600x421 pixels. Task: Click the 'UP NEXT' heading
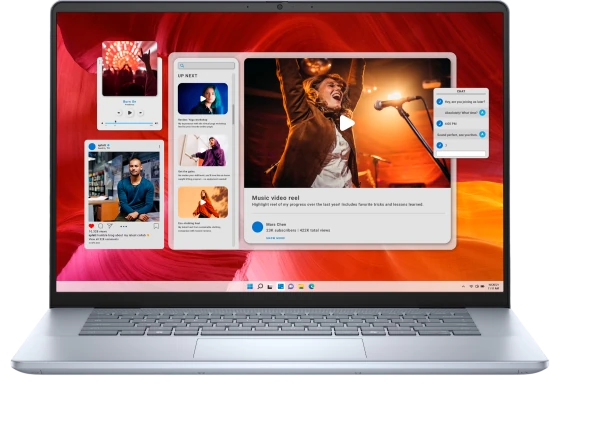click(x=188, y=76)
